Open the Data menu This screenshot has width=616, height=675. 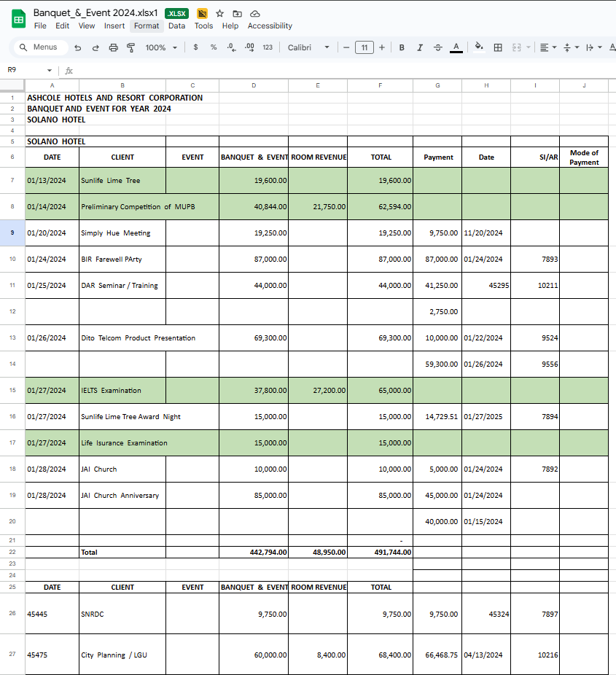(x=176, y=26)
